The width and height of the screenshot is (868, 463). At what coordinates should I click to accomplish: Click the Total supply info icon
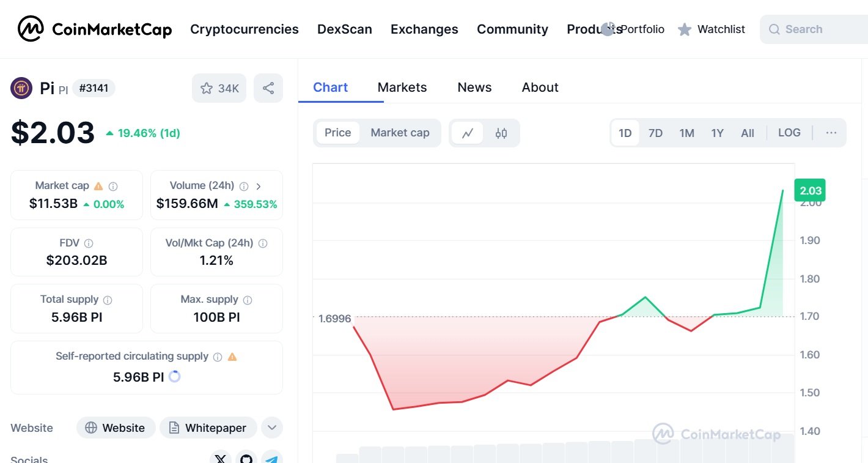pos(108,300)
